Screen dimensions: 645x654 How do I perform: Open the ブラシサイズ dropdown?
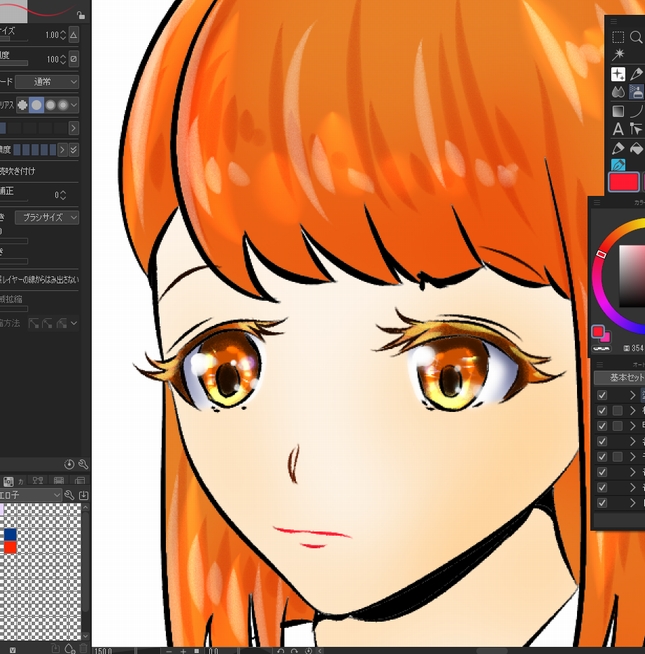click(47, 217)
